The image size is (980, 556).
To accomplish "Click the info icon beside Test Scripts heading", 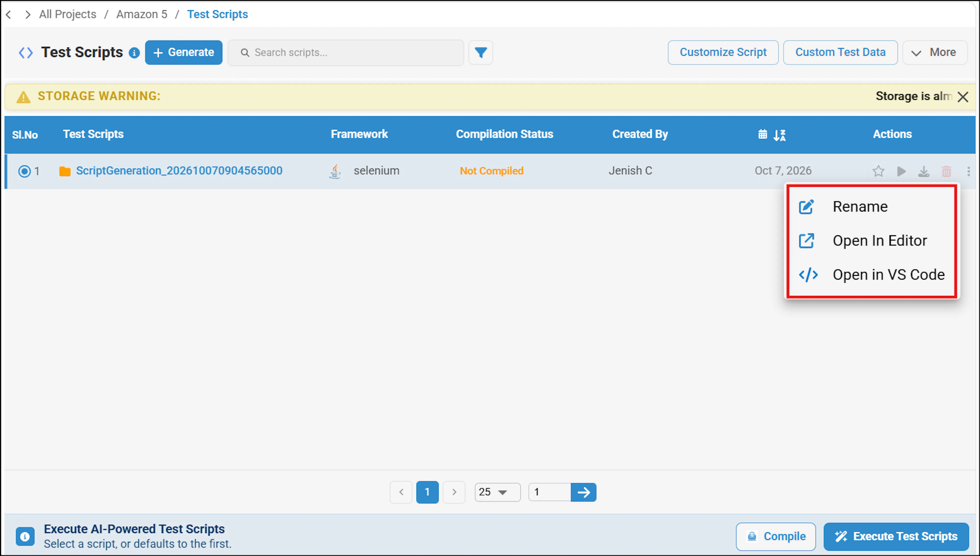I will click(x=134, y=53).
